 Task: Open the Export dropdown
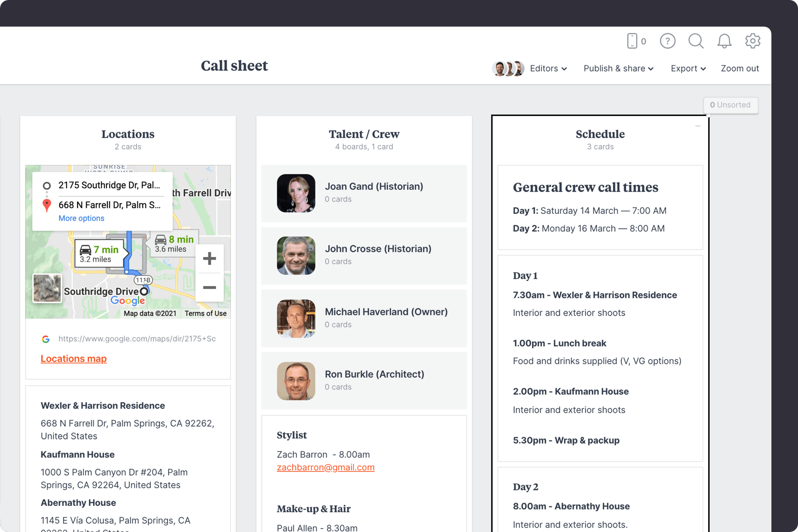[688, 69]
